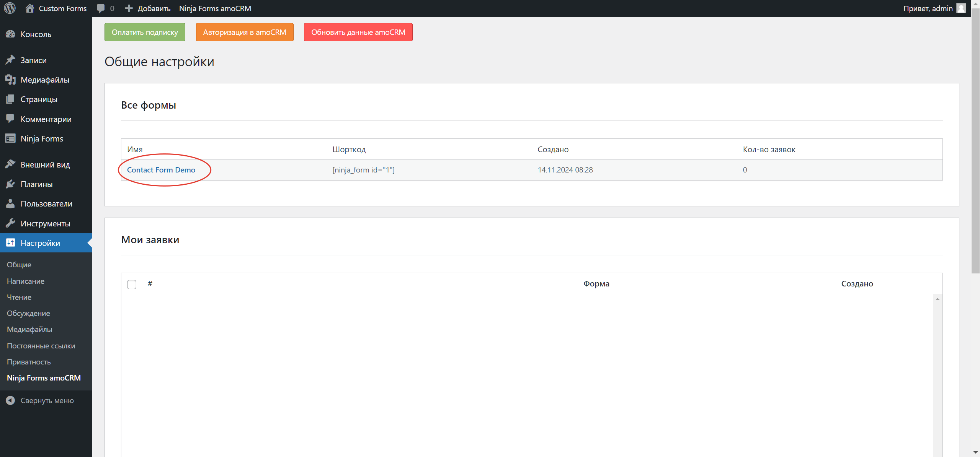Switch to the Написание settings section
This screenshot has width=980, height=457.
(25, 281)
